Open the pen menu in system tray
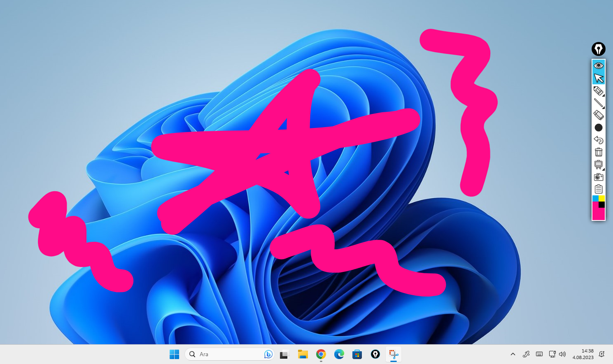The image size is (613, 364). coord(526,354)
